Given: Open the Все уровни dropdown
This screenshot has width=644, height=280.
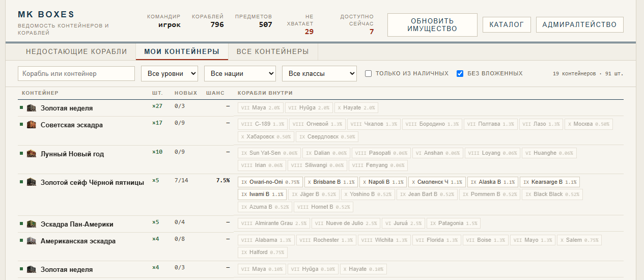Looking at the screenshot, I should (x=170, y=73).
